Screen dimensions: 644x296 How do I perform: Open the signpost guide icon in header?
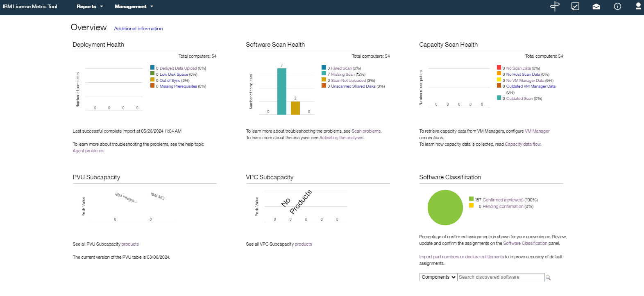click(555, 6)
